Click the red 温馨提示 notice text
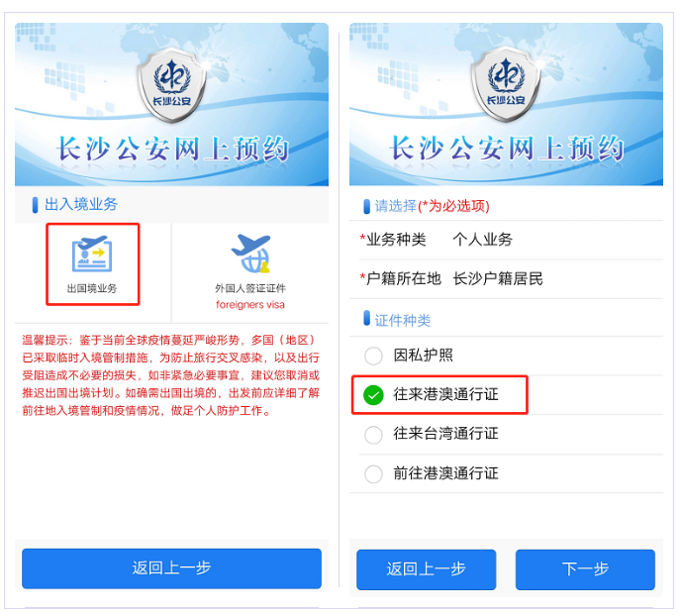681x616 pixels. point(171,375)
